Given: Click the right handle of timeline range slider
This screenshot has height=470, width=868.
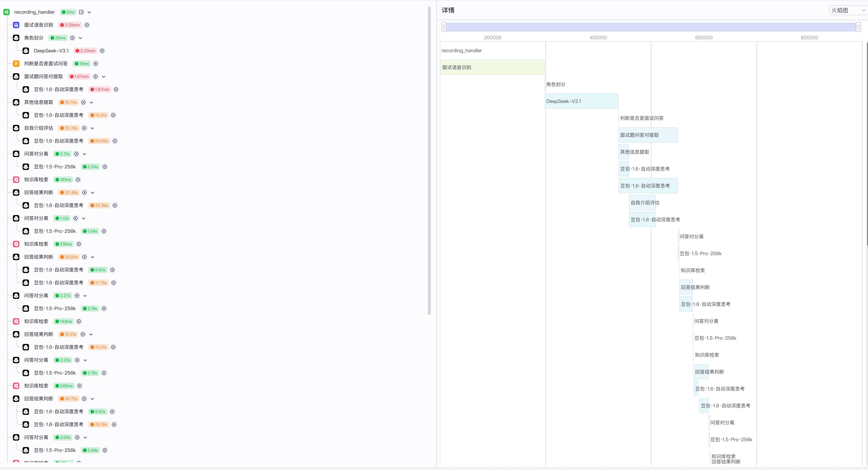Looking at the screenshot, I should click(x=858, y=27).
